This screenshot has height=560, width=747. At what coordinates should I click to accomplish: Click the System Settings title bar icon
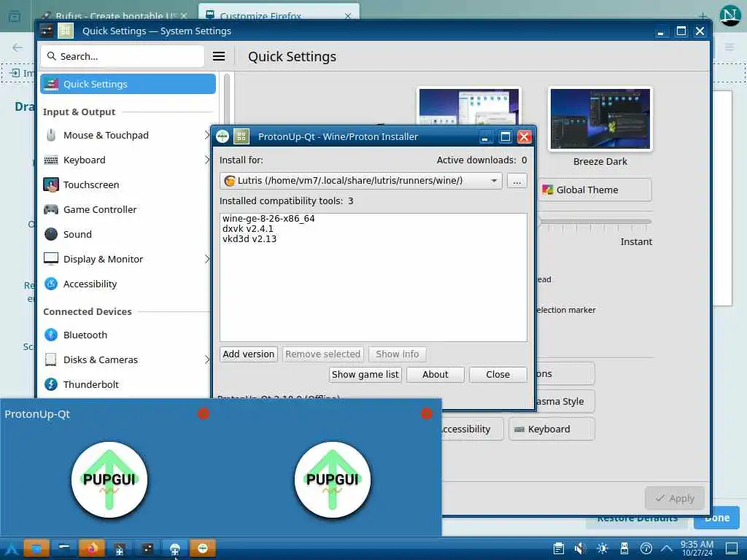(x=46, y=31)
